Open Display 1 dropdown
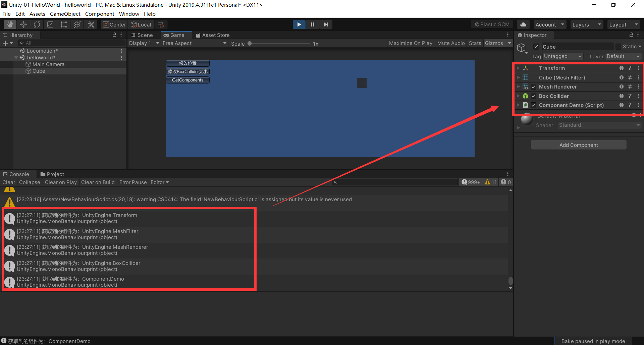The height and width of the screenshot is (345, 644). click(x=144, y=43)
